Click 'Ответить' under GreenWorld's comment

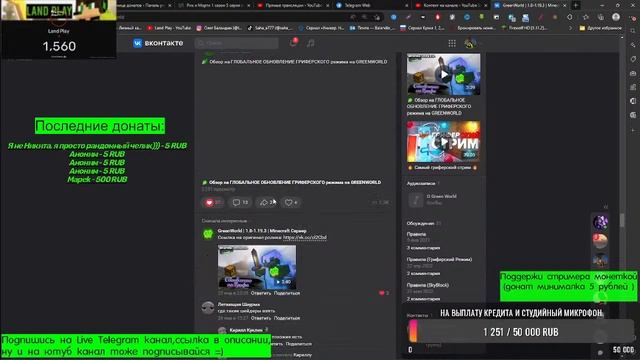pyautogui.click(x=261, y=293)
